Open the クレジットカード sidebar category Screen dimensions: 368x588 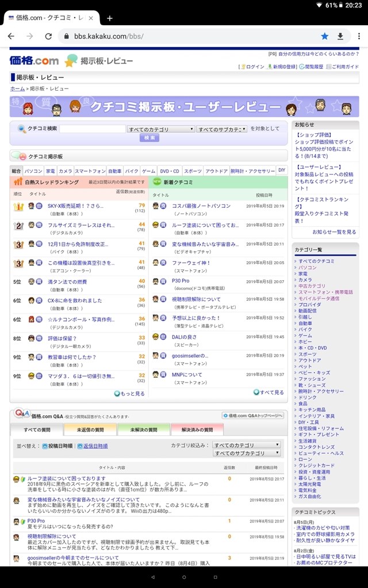(x=316, y=465)
